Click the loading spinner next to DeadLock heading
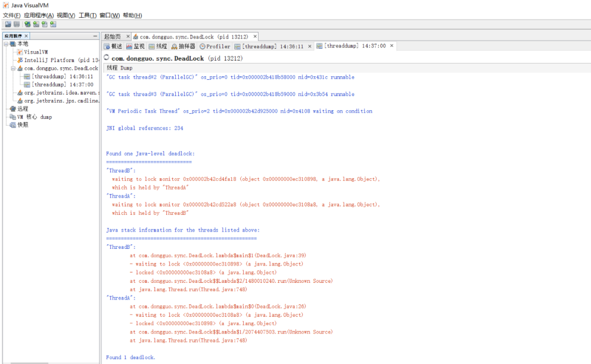Viewport: 591px width, 364px height. 107,58
